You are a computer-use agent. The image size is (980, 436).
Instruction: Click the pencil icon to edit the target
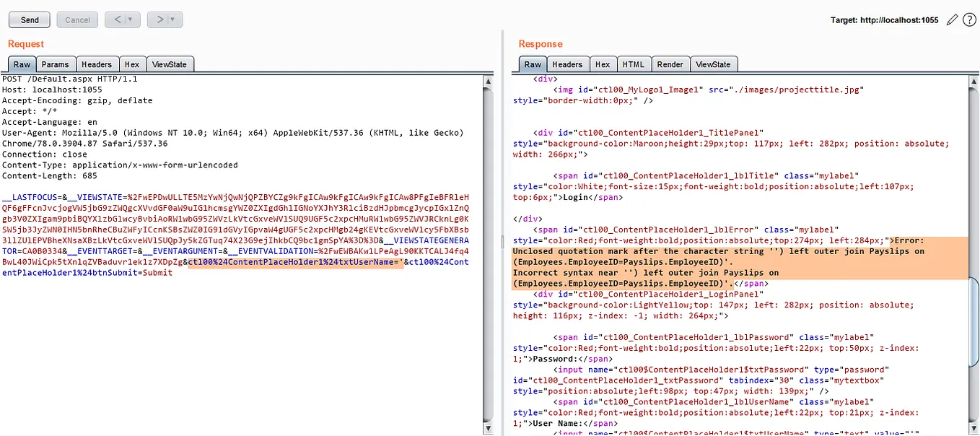[951, 19]
